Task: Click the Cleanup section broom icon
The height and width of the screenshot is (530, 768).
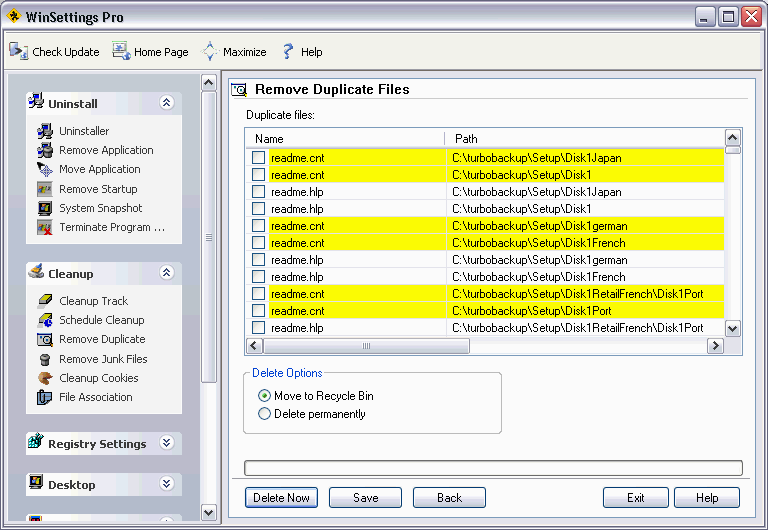Action: [x=36, y=271]
